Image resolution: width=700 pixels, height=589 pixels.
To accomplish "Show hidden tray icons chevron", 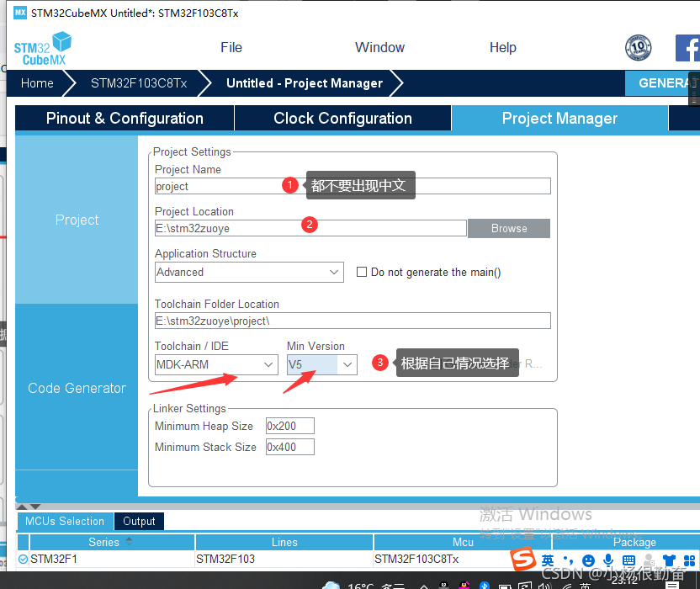I will tap(424, 586).
